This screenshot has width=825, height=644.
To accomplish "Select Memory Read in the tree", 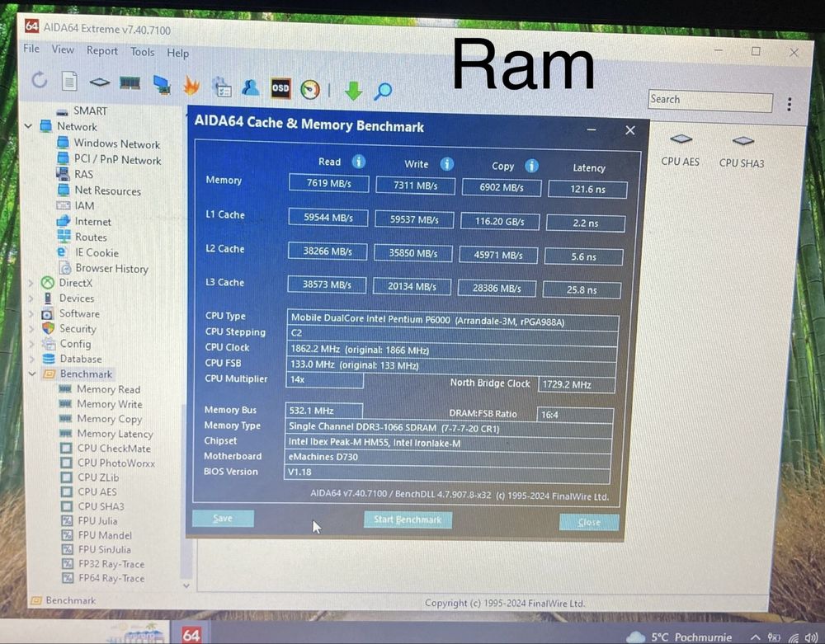I will (x=108, y=389).
